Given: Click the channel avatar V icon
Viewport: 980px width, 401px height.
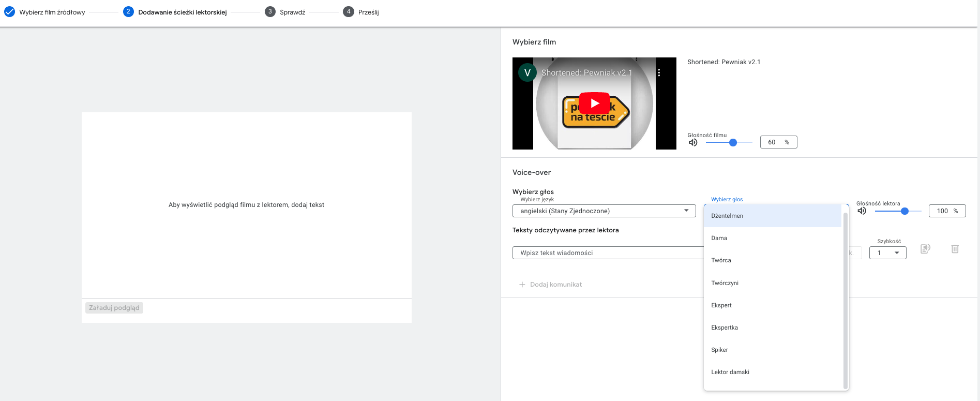Looking at the screenshot, I should point(527,73).
